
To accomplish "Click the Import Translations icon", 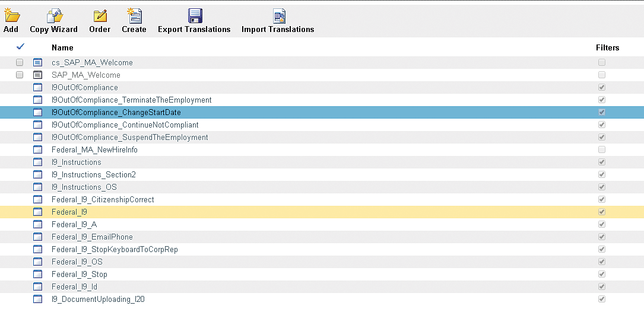I will 278,15.
